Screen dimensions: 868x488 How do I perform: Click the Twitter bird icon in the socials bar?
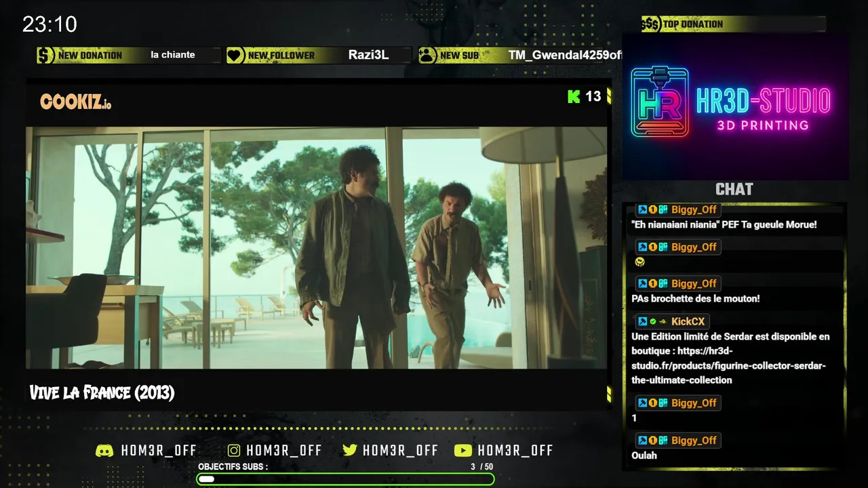click(x=350, y=451)
